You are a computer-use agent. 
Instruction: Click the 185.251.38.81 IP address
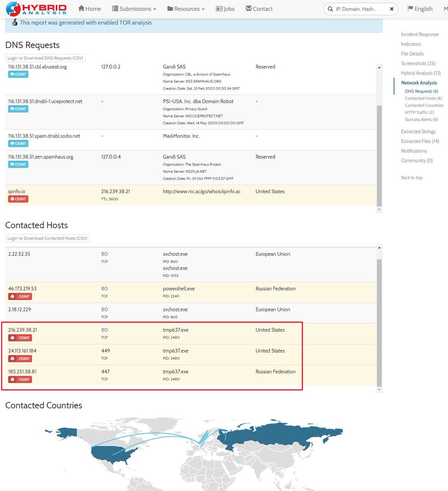click(22, 372)
